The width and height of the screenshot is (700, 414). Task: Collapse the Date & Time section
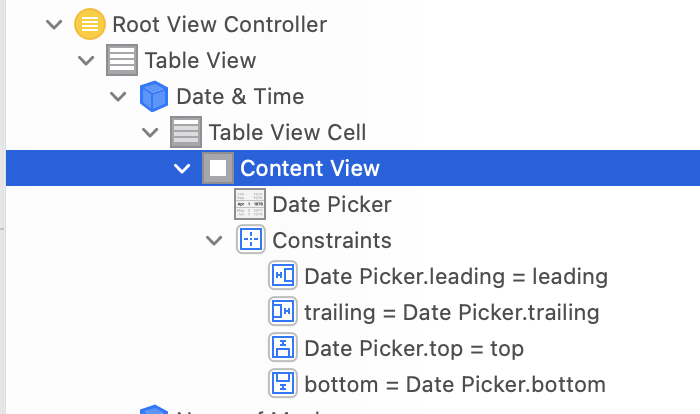(x=118, y=96)
